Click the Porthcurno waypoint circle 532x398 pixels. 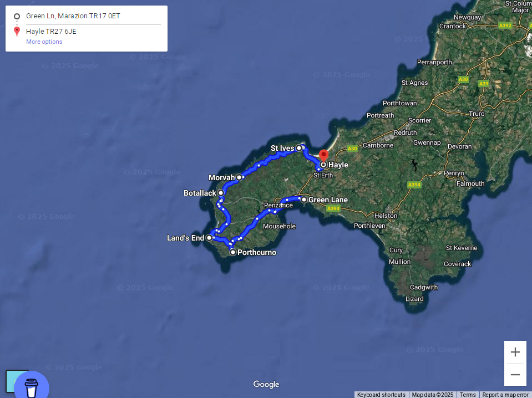coord(233,252)
